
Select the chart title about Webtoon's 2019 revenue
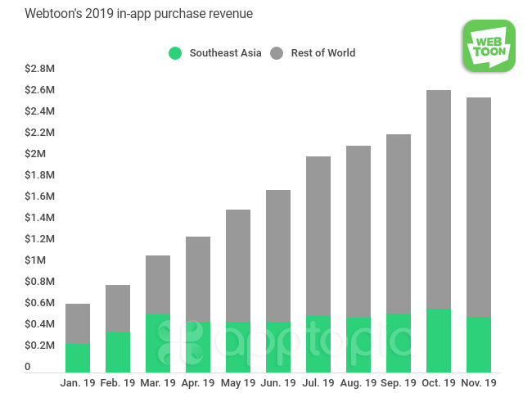pyautogui.click(x=139, y=14)
